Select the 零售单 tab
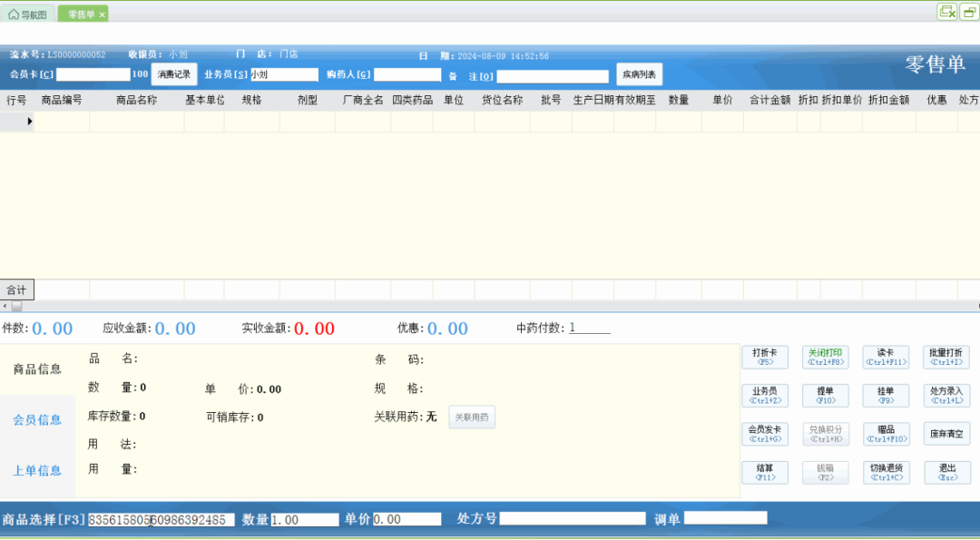 tap(80, 15)
